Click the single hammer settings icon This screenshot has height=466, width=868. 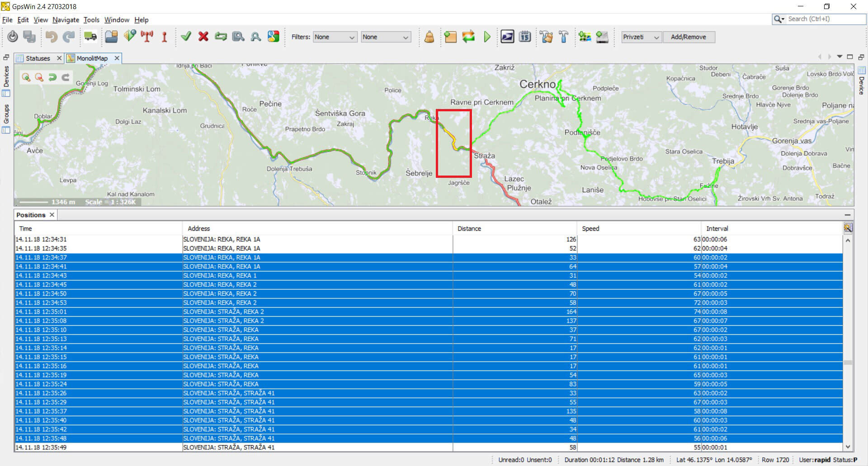coord(564,37)
